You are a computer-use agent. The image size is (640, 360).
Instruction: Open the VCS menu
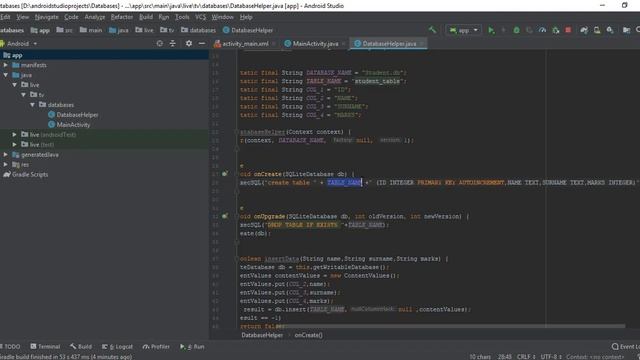(x=200, y=17)
